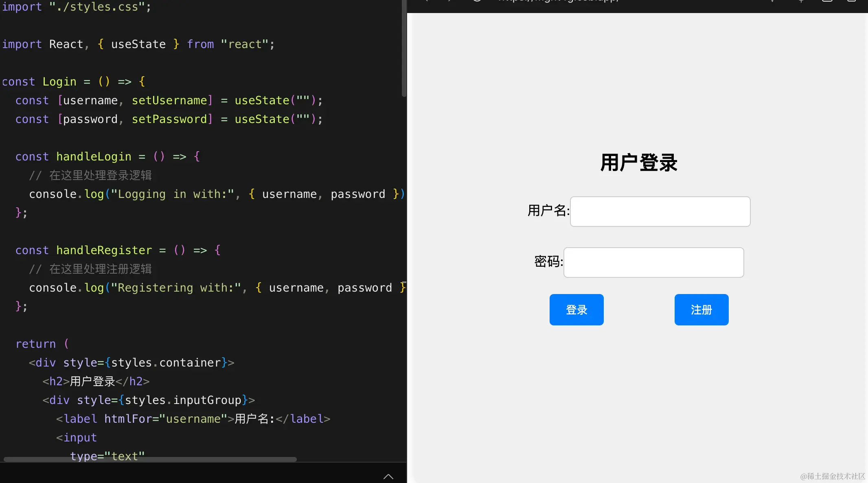Click the "Registering with:" string
The image size is (868, 483).
176,288
